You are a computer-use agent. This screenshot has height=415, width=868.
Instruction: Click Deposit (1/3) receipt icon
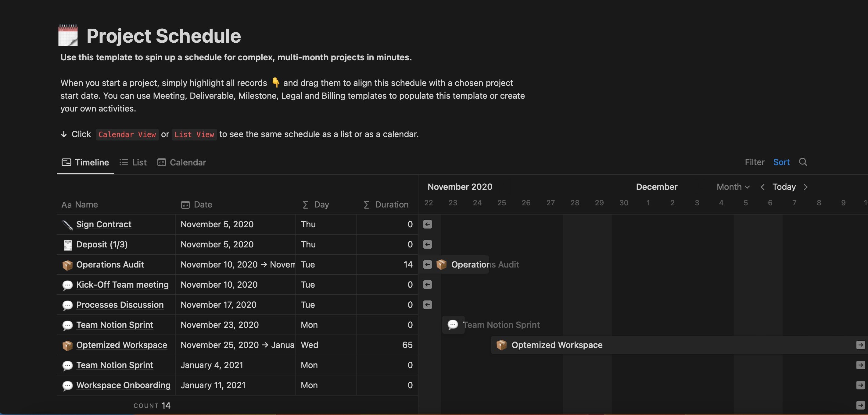pyautogui.click(x=67, y=245)
